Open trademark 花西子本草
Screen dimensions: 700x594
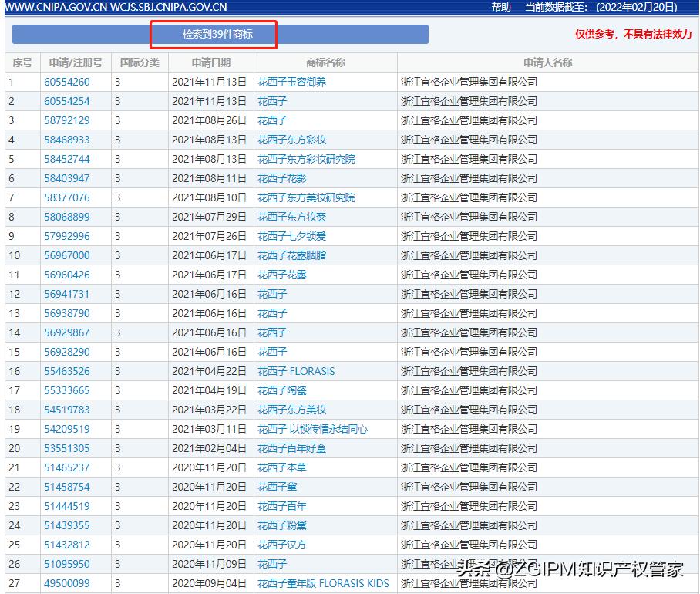pyautogui.click(x=282, y=467)
